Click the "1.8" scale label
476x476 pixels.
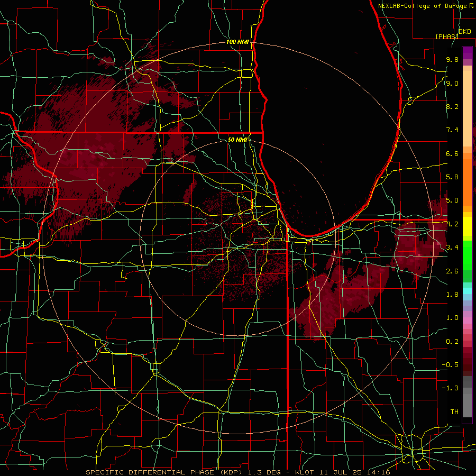pos(452,295)
